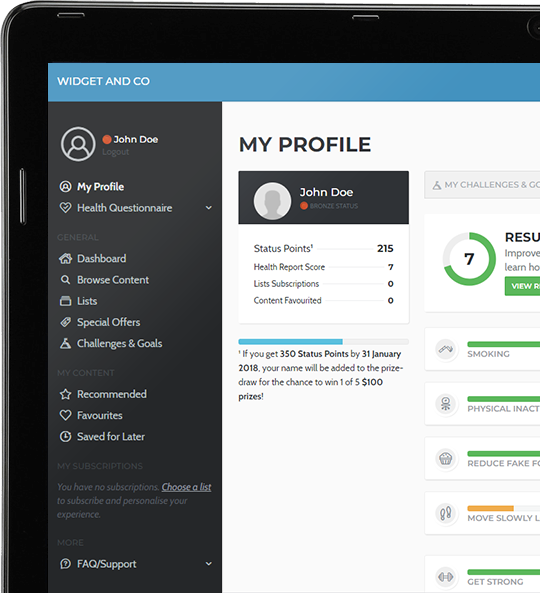Click John Doe's profile picture thumbnail
The width and height of the screenshot is (540, 593).
tap(272, 201)
